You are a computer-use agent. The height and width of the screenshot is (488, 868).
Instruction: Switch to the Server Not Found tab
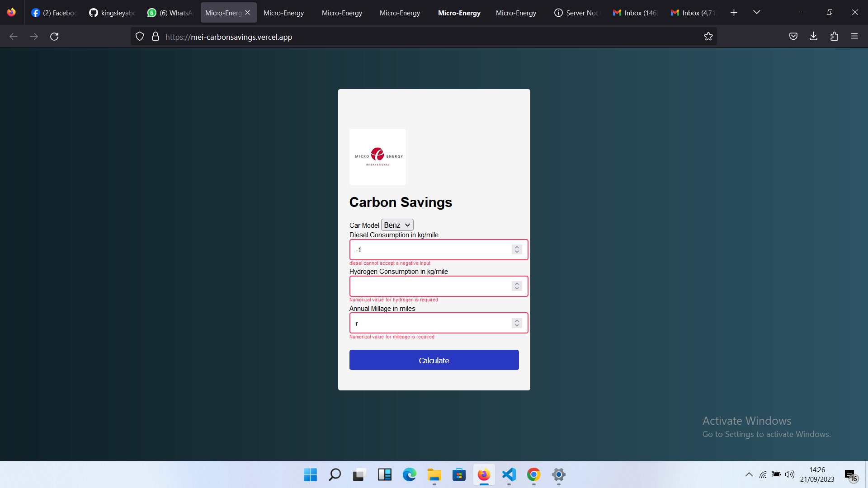point(576,13)
